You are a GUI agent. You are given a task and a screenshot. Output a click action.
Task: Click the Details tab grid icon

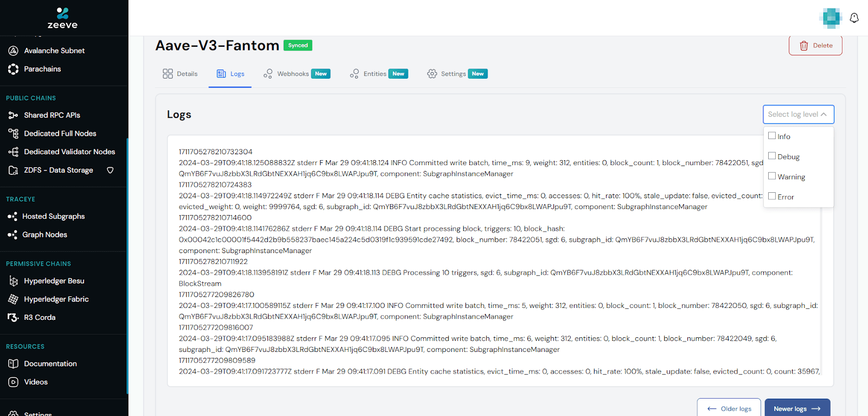[x=168, y=74]
